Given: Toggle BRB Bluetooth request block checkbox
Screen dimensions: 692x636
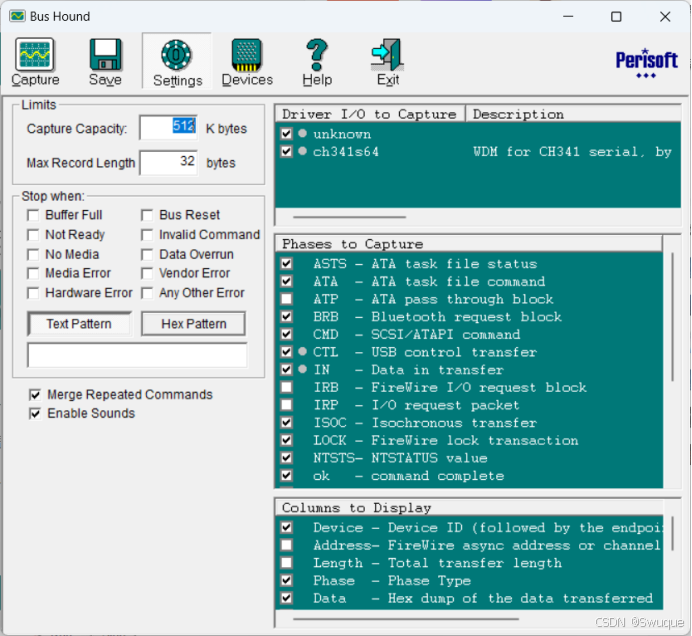Looking at the screenshot, I should pos(286,316).
